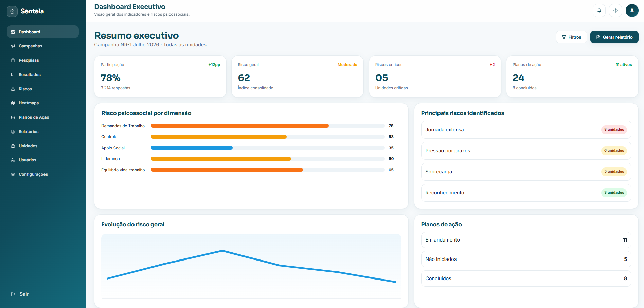Click the Demandas de Trabalho progress bar

coord(268,126)
